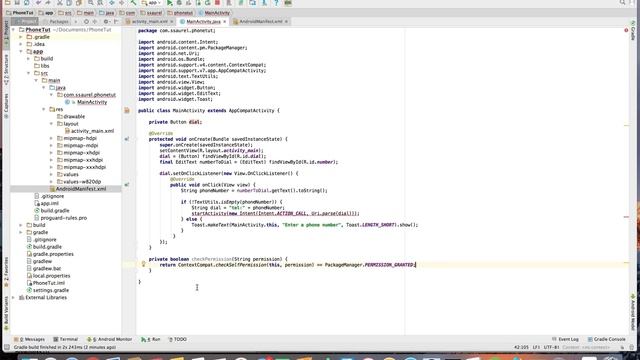This screenshot has width=640, height=360.
Task: Click the Open folder icon in toolbar
Action: click(8, 2)
